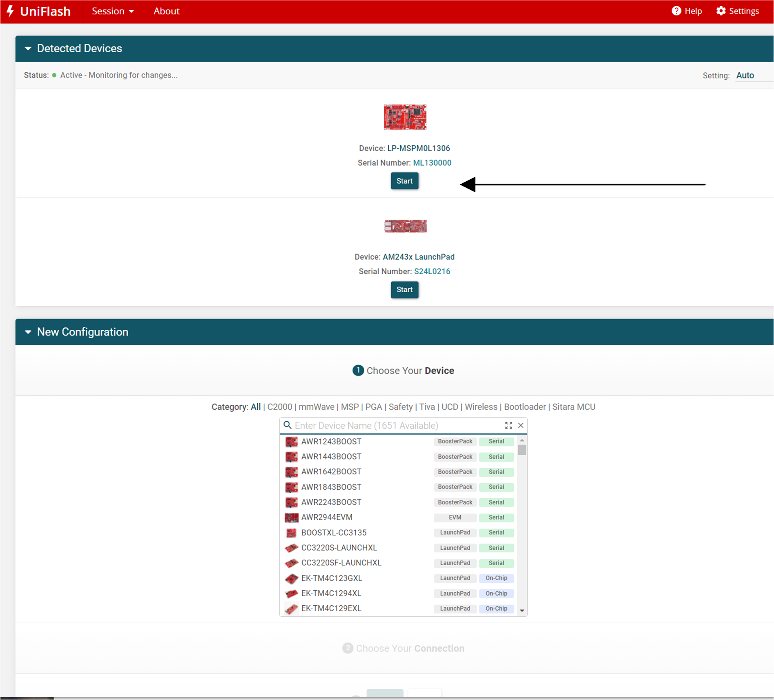The image size is (774, 700).
Task: Filter devices by mmWave category
Action: (x=317, y=407)
